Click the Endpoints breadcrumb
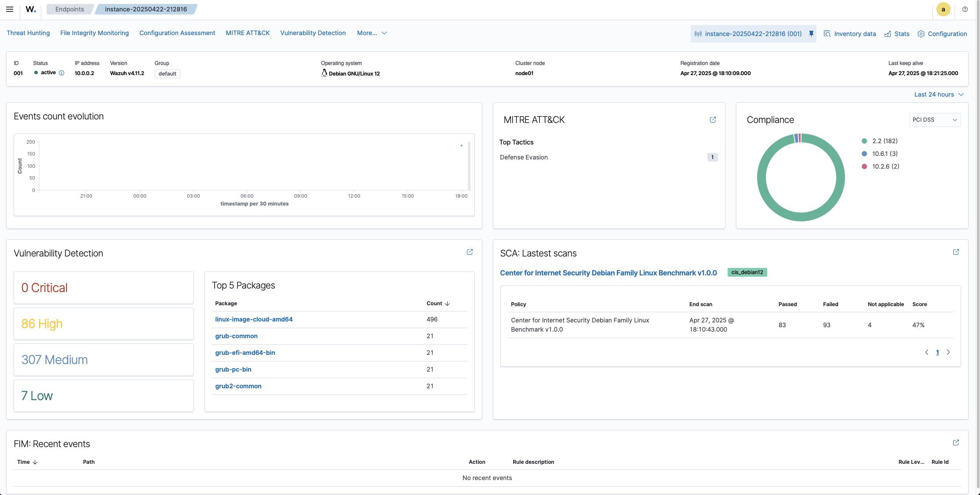 [x=69, y=9]
